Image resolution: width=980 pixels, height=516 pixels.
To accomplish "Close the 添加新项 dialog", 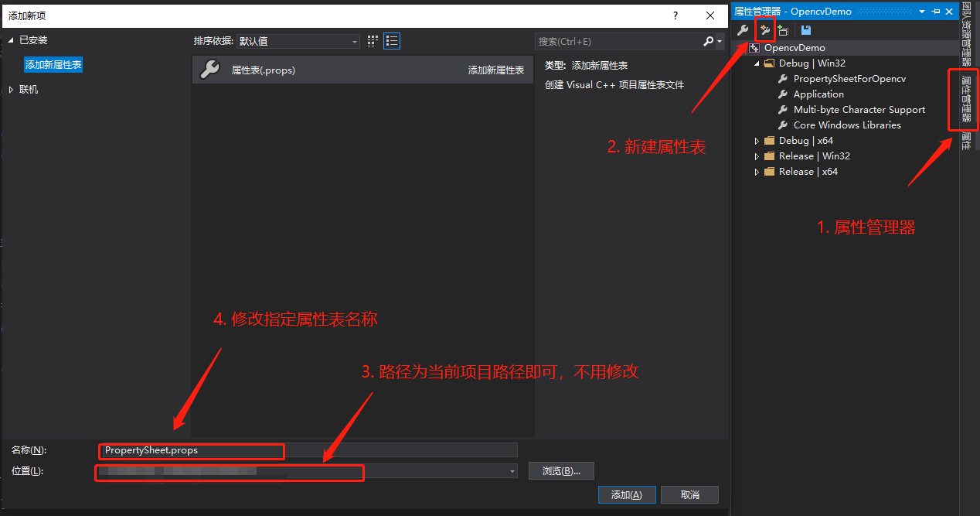I will [x=710, y=15].
